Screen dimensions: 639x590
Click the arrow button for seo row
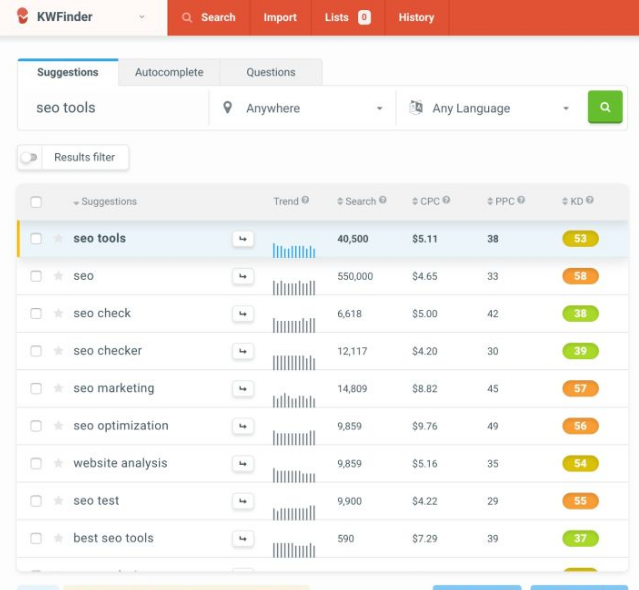(243, 276)
